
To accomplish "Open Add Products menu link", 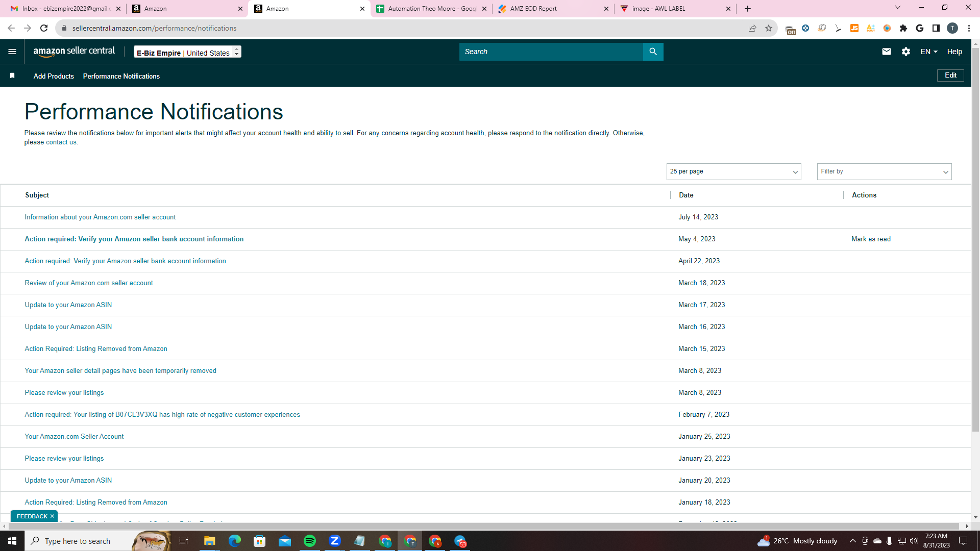I will coord(54,76).
